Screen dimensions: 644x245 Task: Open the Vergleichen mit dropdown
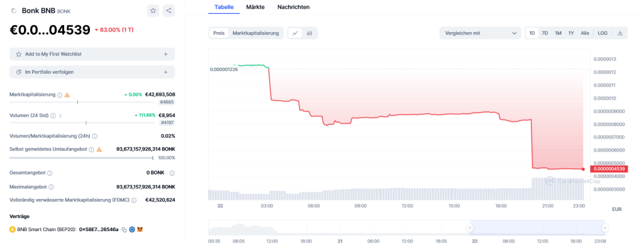[x=480, y=33]
